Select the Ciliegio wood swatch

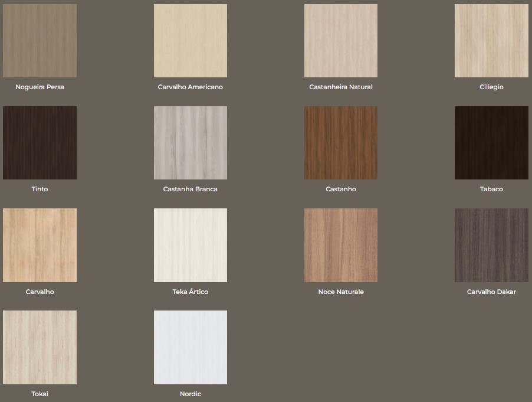[x=491, y=41]
